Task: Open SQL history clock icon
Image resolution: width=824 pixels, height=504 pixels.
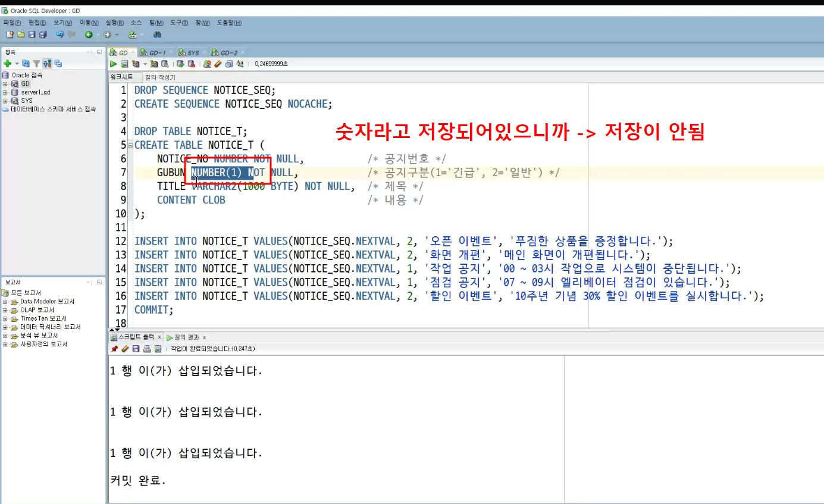Action: 228,64
